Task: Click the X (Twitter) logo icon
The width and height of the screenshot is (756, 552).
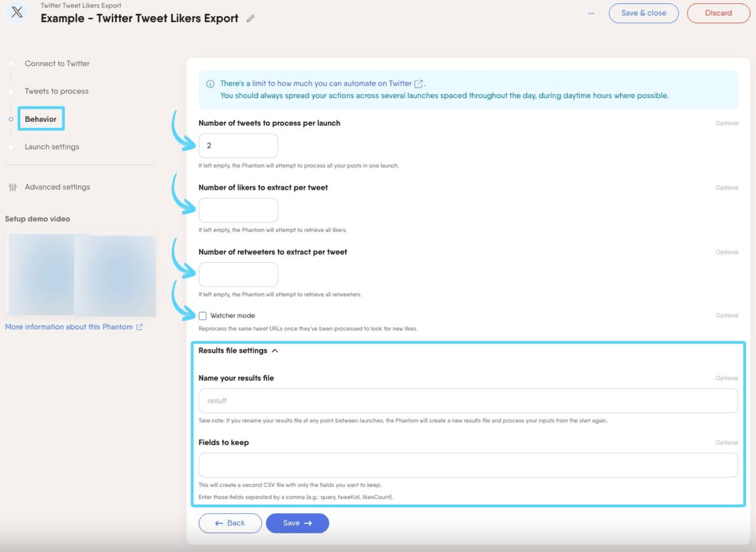Action: (x=17, y=12)
